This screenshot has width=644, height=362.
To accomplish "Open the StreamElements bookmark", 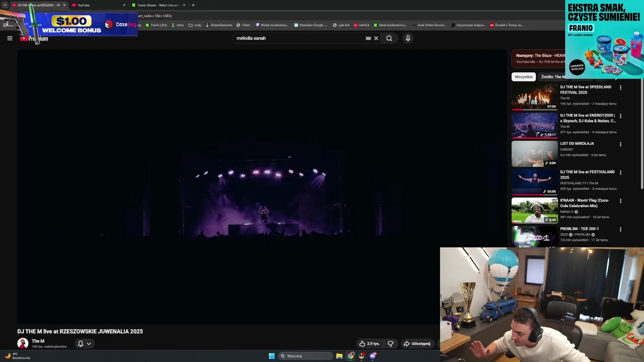I will [219, 25].
